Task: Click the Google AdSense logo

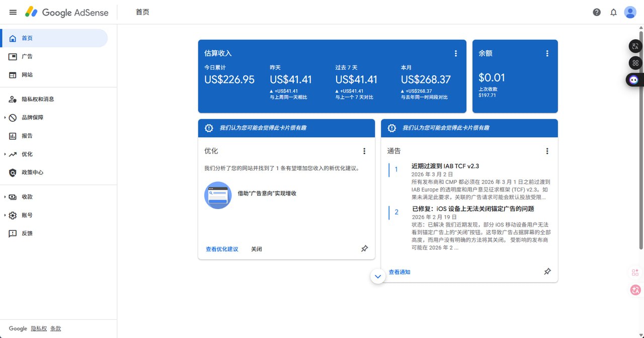Action: 67,13
